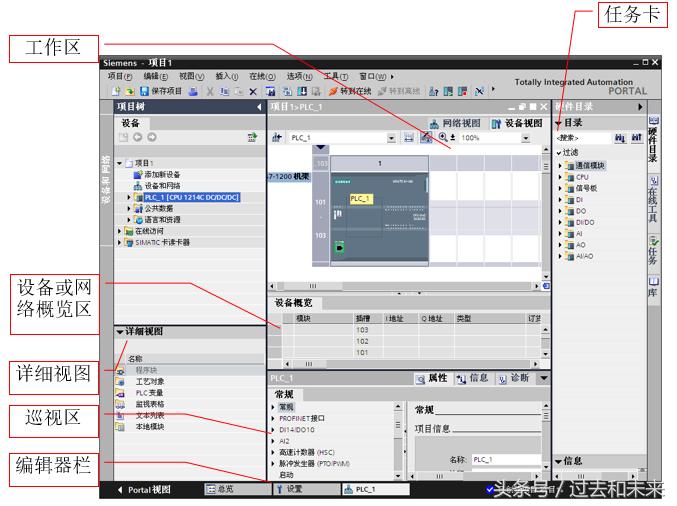Open the PLC_1 device selection dropdown

[391, 138]
